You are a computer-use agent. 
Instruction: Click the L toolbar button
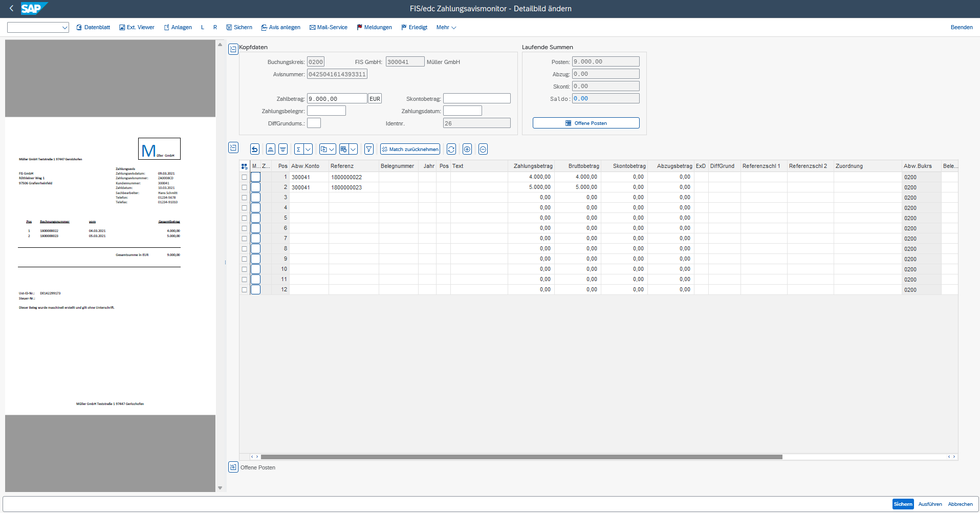[203, 27]
